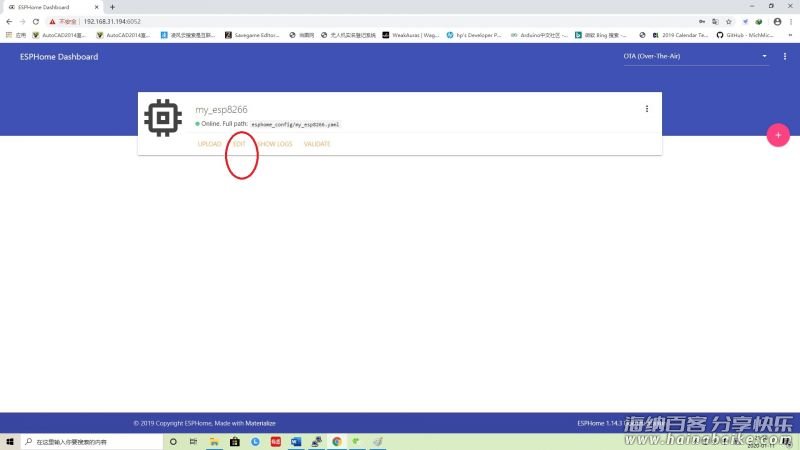Screen dimensions: 800x450
Task: Open Cortana circle in taskbar
Action: click(173, 441)
